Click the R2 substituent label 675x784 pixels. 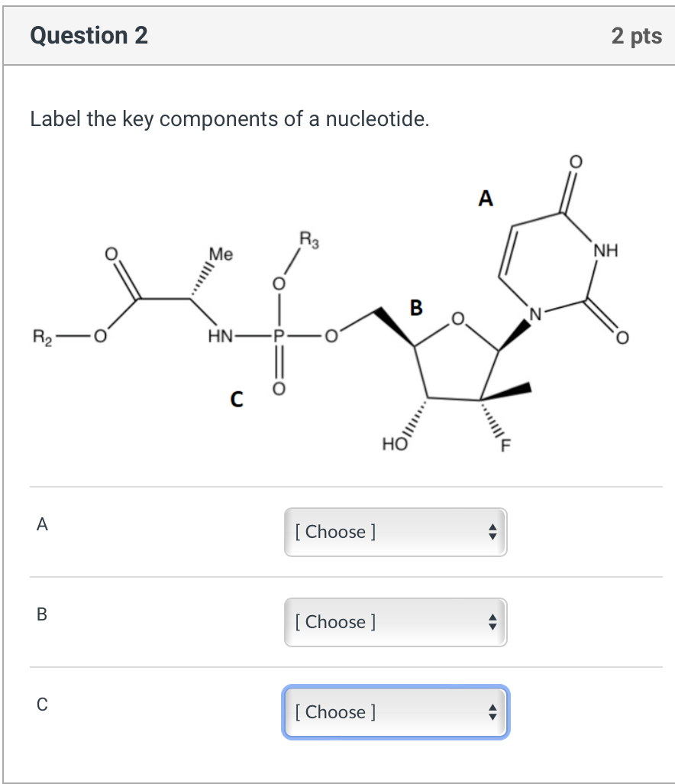43,337
